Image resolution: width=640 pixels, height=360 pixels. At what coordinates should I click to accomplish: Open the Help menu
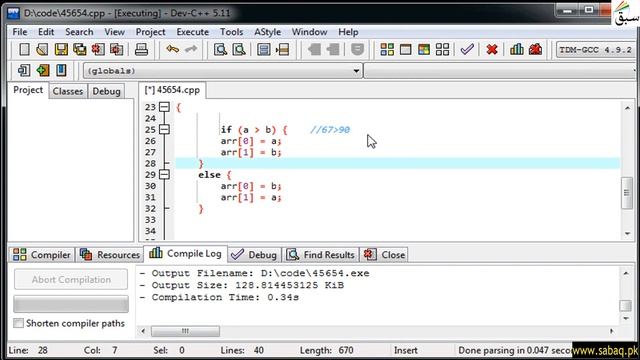tap(348, 32)
